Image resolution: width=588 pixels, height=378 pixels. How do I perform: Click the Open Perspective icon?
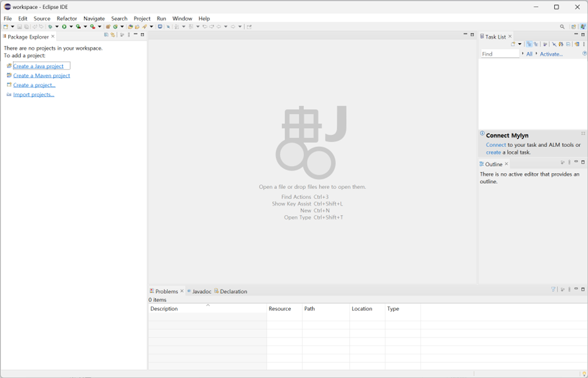[x=574, y=27]
